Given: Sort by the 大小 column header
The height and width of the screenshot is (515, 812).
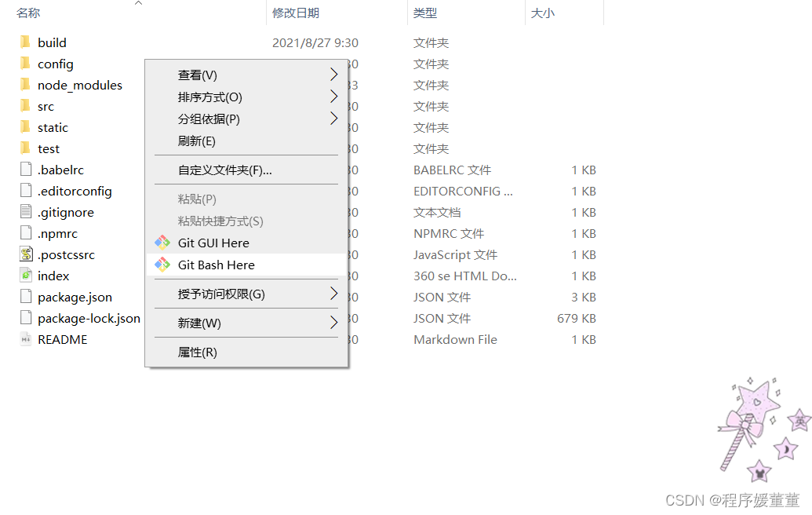Looking at the screenshot, I should tap(543, 13).
